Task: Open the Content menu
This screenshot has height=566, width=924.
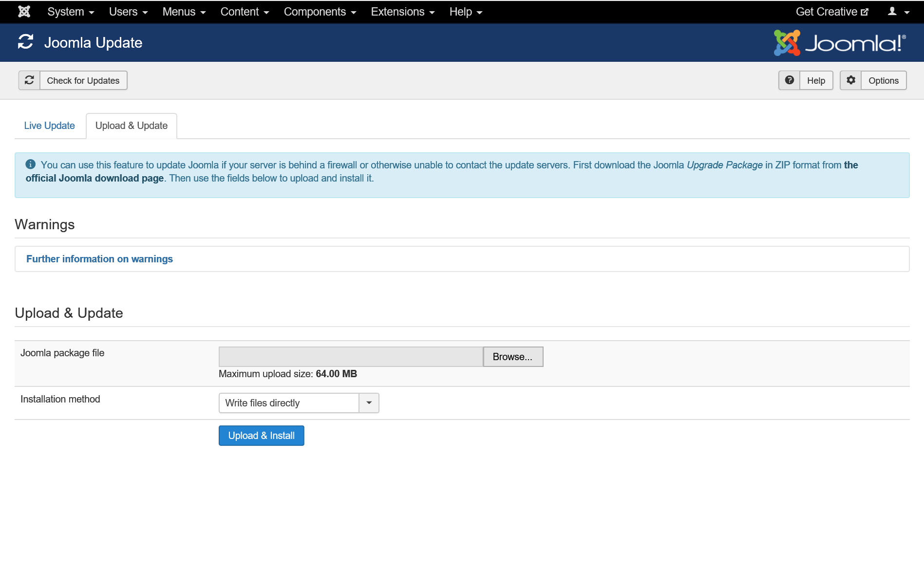Action: (245, 12)
